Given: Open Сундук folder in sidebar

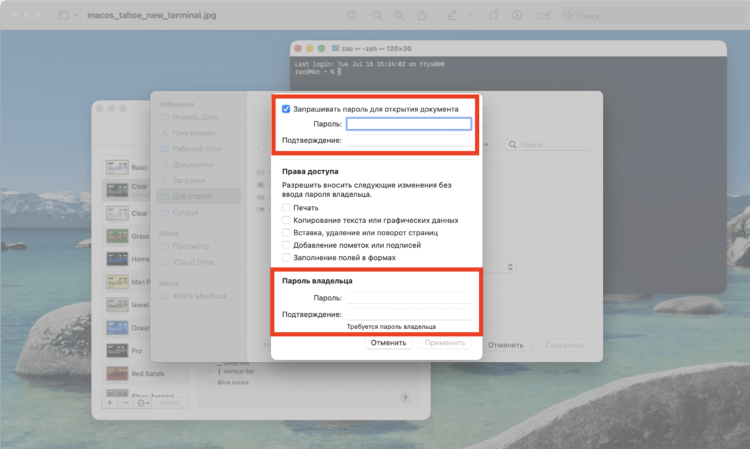Looking at the screenshot, I should pos(185,212).
